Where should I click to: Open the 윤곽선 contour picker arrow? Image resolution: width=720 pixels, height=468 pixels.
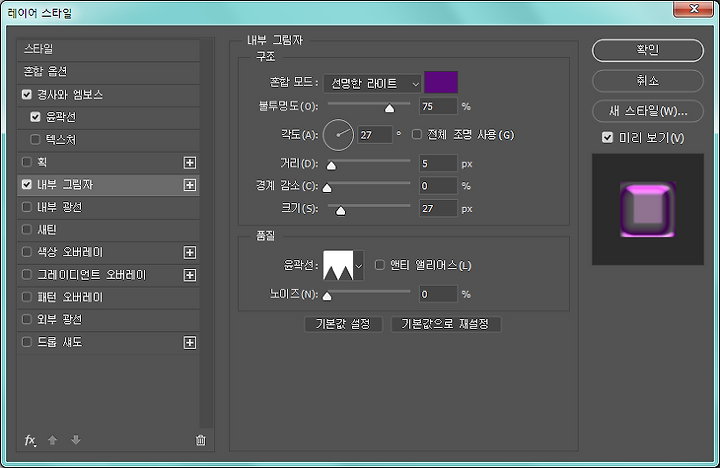click(x=359, y=265)
